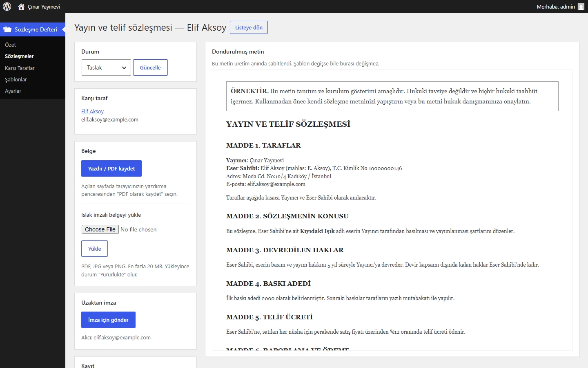Image resolution: width=588 pixels, height=368 pixels.
Task: Click the Yazdır / PDF kaydet button
Action: pos(111,168)
